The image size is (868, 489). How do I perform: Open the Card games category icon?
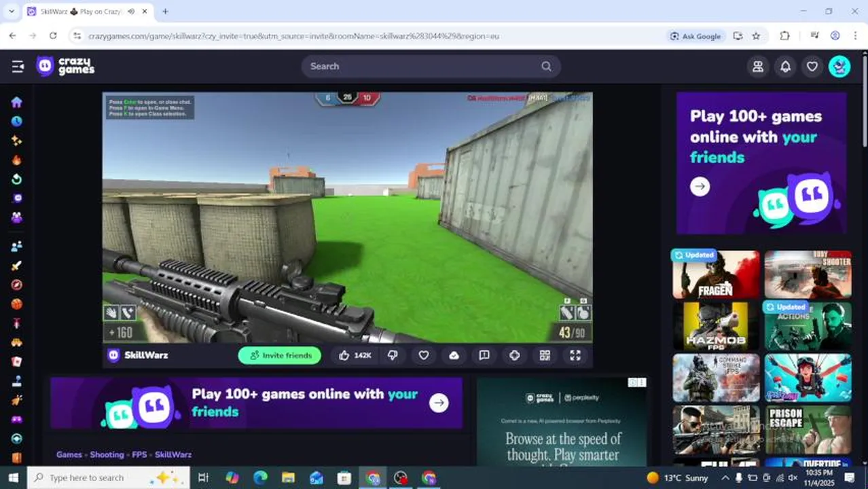(x=17, y=362)
